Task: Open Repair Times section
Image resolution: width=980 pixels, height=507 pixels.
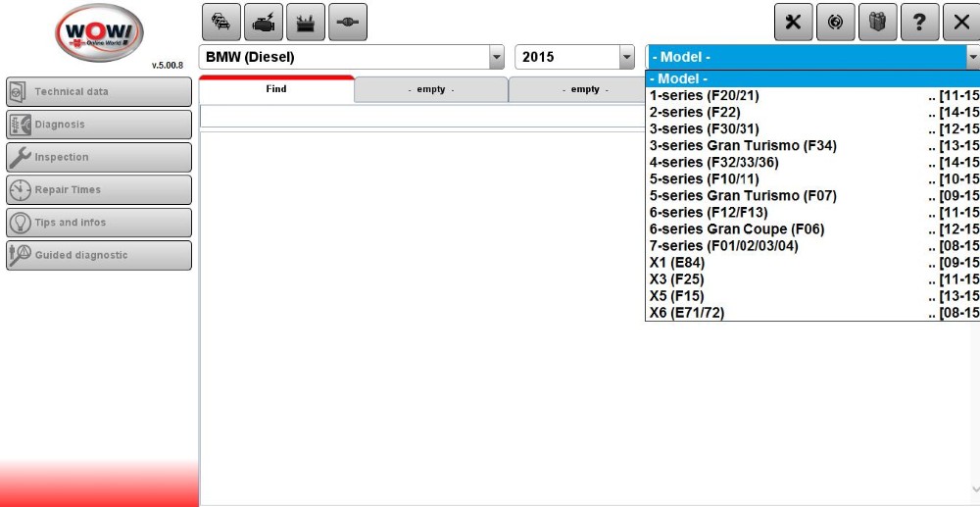Action: pyautogui.click(x=99, y=190)
